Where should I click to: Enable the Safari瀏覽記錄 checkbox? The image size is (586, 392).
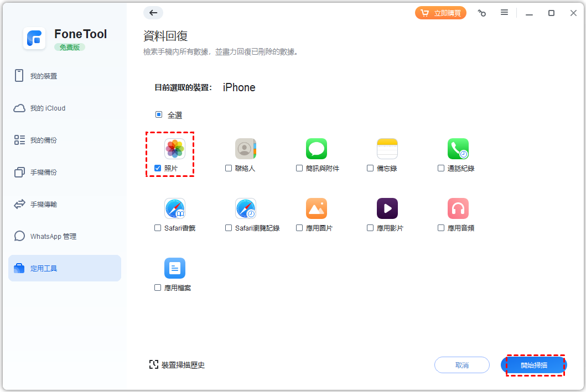pyautogui.click(x=229, y=228)
